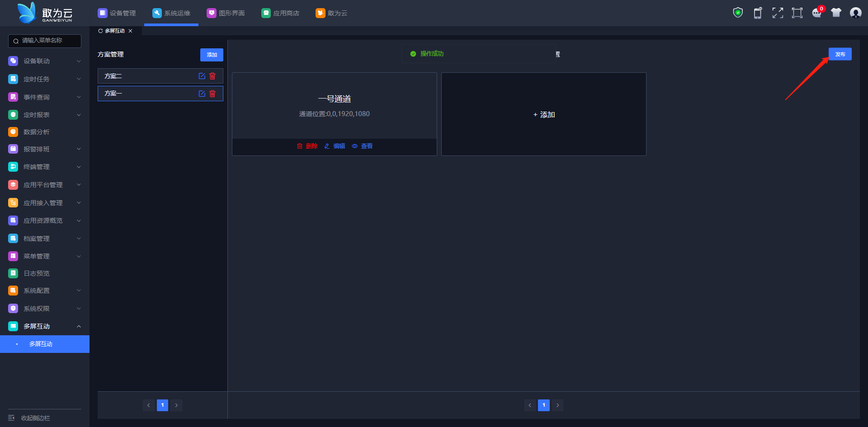This screenshot has height=427, width=868.
Task: Collapse sidebar with 收起侧边栏
Action: pos(29,418)
